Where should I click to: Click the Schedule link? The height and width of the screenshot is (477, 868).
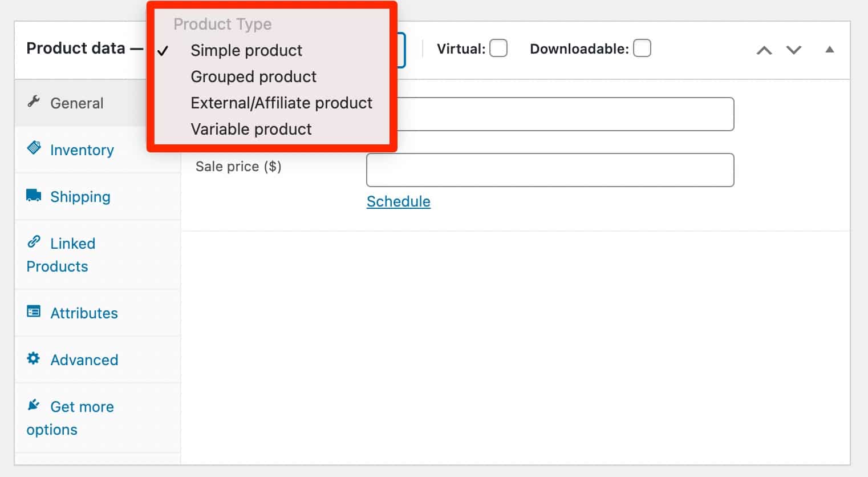click(398, 201)
